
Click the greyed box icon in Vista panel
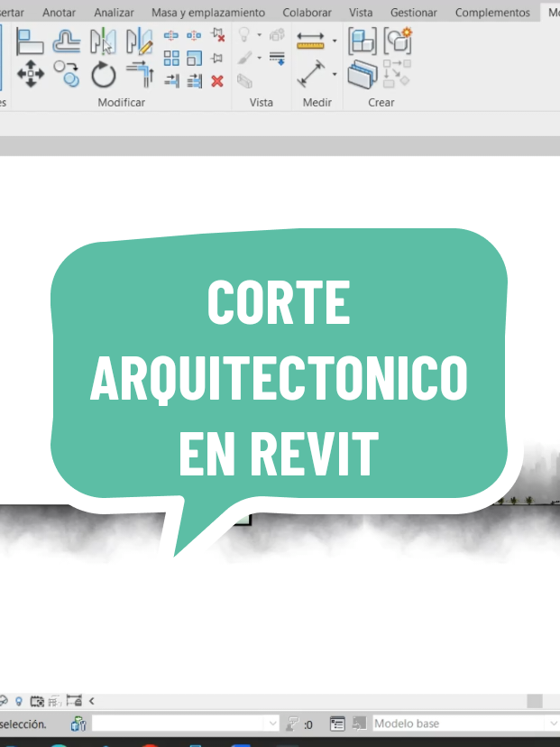coord(244,81)
